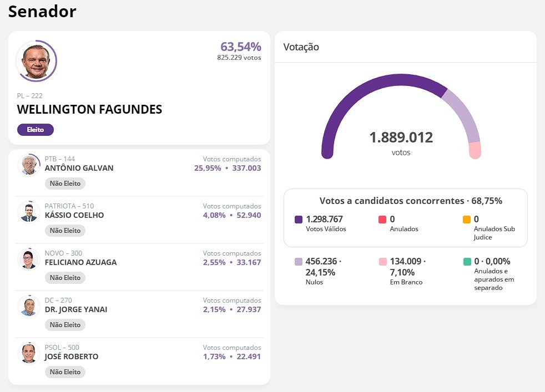Click Feliciano Azuaga's avatar photo
545x392 pixels.
pyautogui.click(x=28, y=259)
